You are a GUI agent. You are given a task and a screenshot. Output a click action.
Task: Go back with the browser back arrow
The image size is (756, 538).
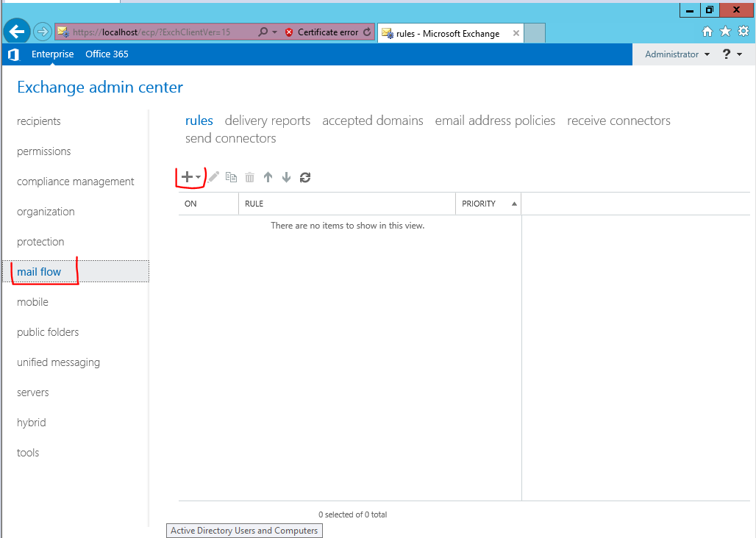tap(17, 32)
